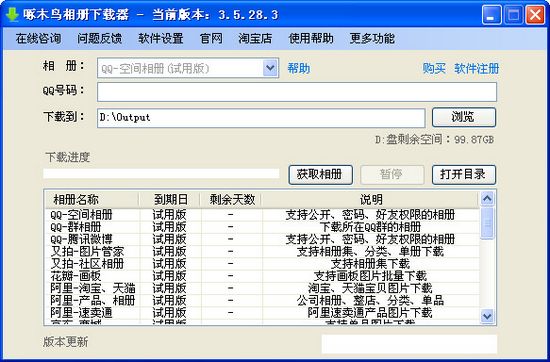Select the QQ-空间相册 row
Screen dimensions: 550x362
tap(262, 215)
